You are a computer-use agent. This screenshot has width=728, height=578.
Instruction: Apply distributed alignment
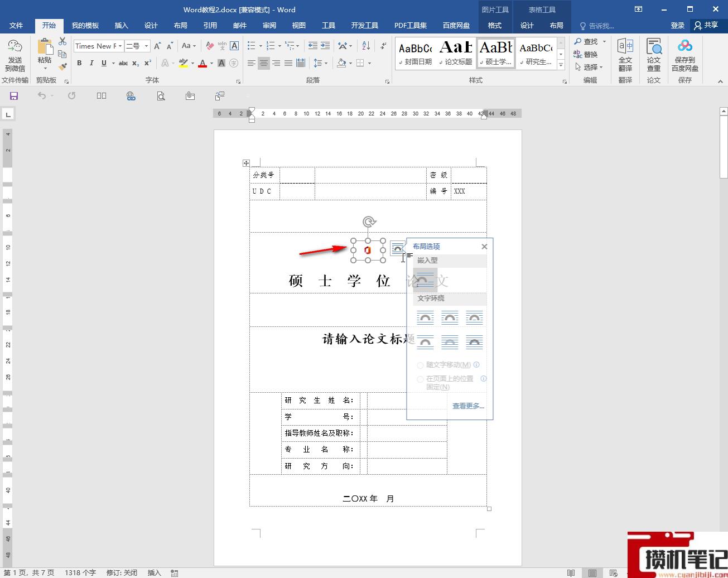(301, 63)
